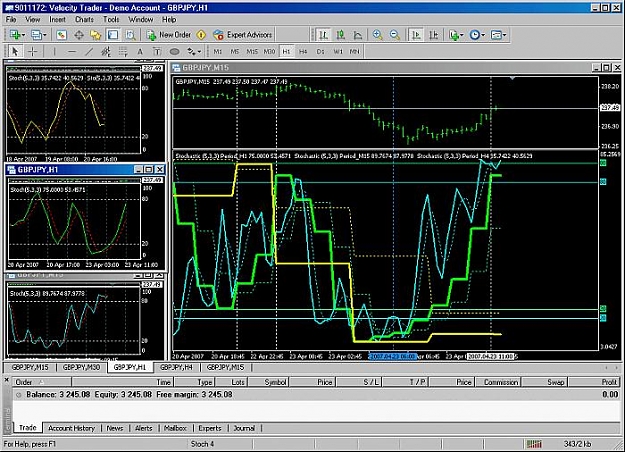This screenshot has height=452, width=625.
Task: Open the Insert menu
Action: 57,19
